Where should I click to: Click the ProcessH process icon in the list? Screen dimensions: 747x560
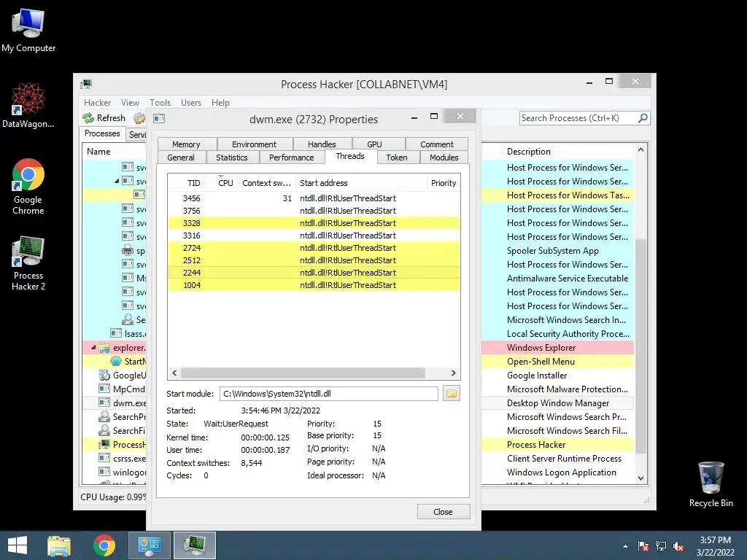click(104, 444)
